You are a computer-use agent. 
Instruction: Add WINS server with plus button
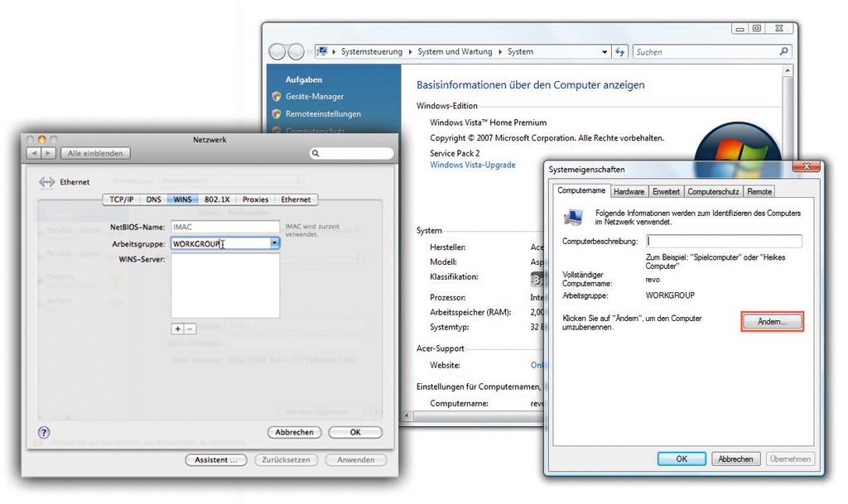click(x=177, y=329)
